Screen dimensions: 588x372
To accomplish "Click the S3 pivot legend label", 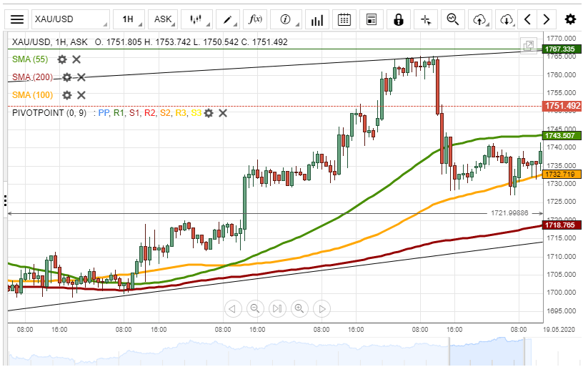I will (196, 113).
